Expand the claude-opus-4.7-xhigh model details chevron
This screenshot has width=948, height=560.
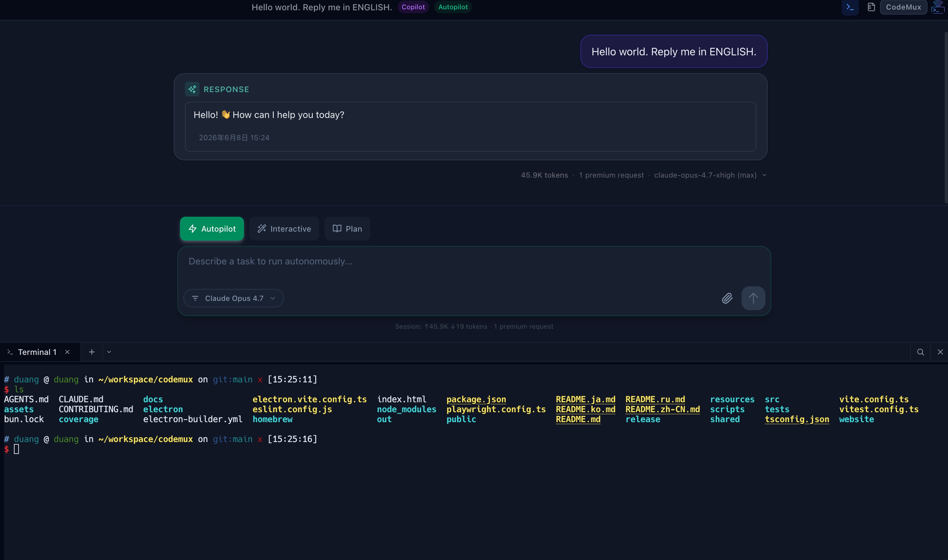point(764,175)
